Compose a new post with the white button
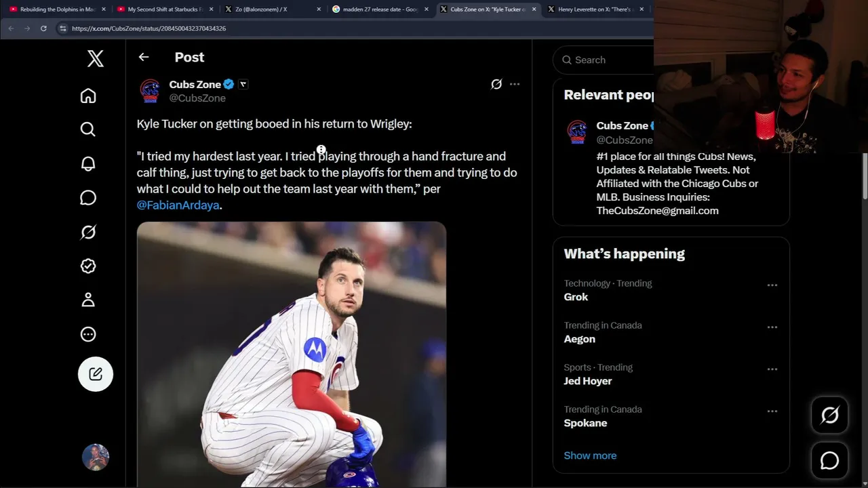Image resolution: width=868 pixels, height=488 pixels. [x=96, y=374]
